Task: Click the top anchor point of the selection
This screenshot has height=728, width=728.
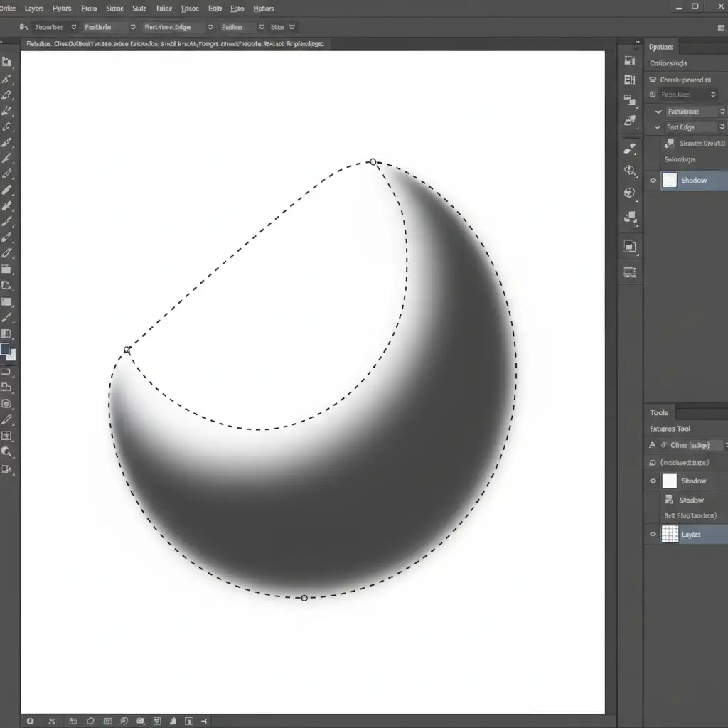Action: [373, 162]
